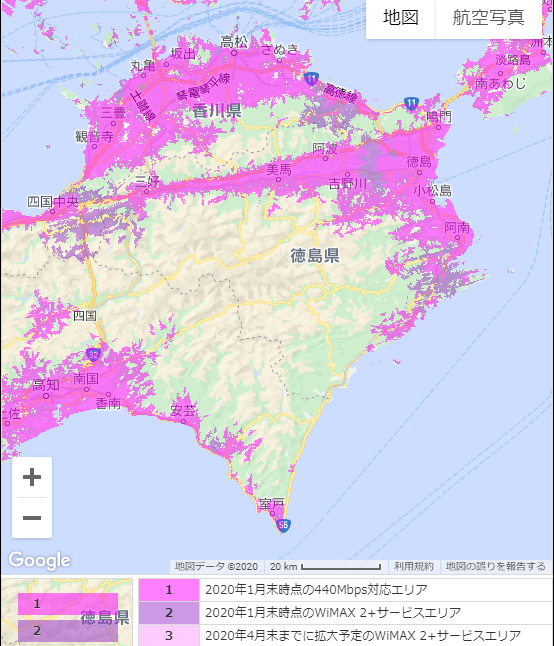
Task: Click legend swatch 3 planned expansion area
Action: [x=169, y=635]
